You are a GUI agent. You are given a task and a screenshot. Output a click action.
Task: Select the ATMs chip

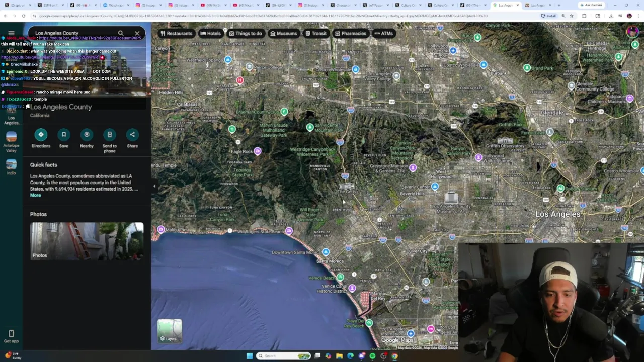[x=383, y=33]
